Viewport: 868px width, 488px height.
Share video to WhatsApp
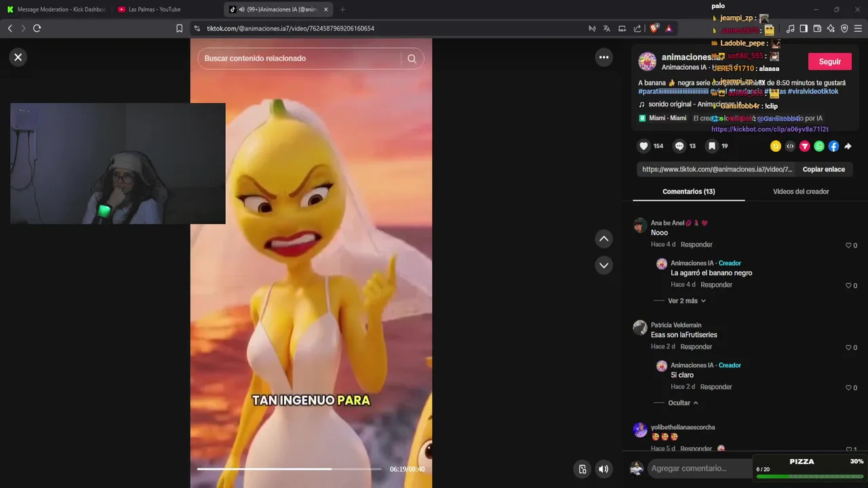pyautogui.click(x=819, y=146)
